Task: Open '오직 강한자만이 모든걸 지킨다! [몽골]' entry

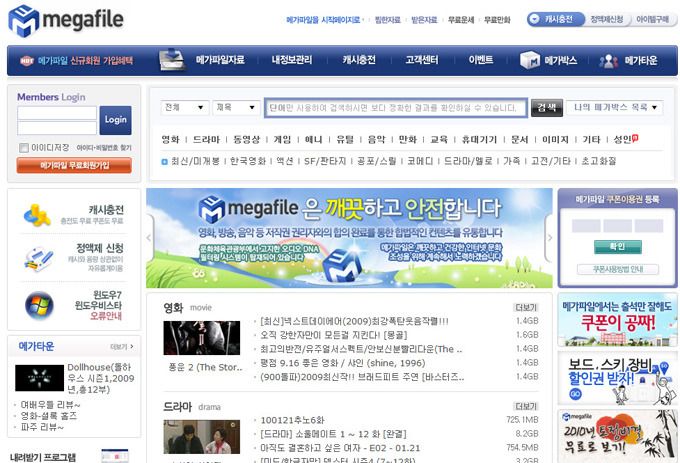Action: (333, 335)
